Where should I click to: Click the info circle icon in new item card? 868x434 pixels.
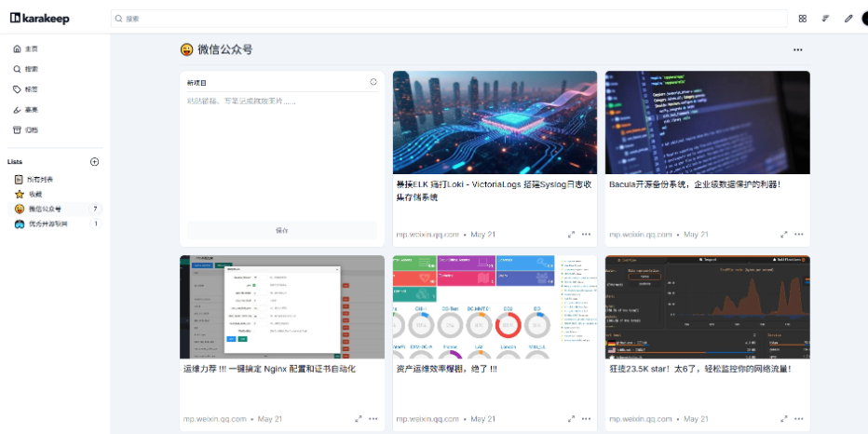(373, 82)
